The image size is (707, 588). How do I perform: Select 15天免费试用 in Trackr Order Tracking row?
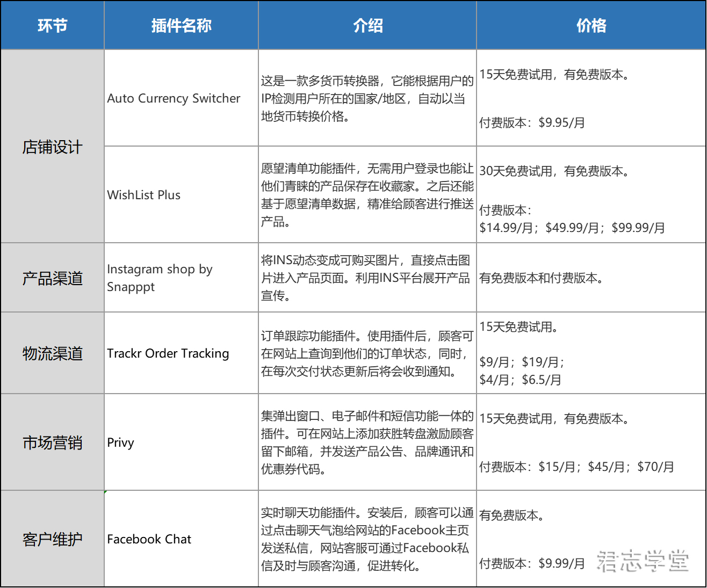519,327
